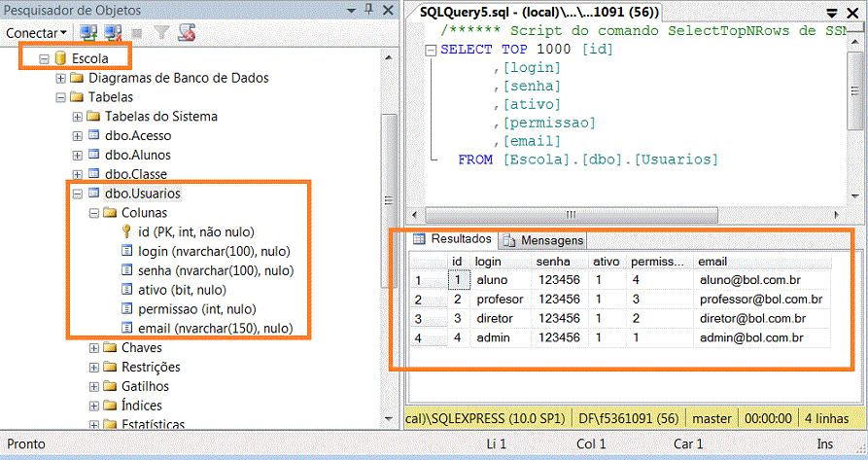
Task: Expand the Chaves folder
Action: tap(94, 348)
